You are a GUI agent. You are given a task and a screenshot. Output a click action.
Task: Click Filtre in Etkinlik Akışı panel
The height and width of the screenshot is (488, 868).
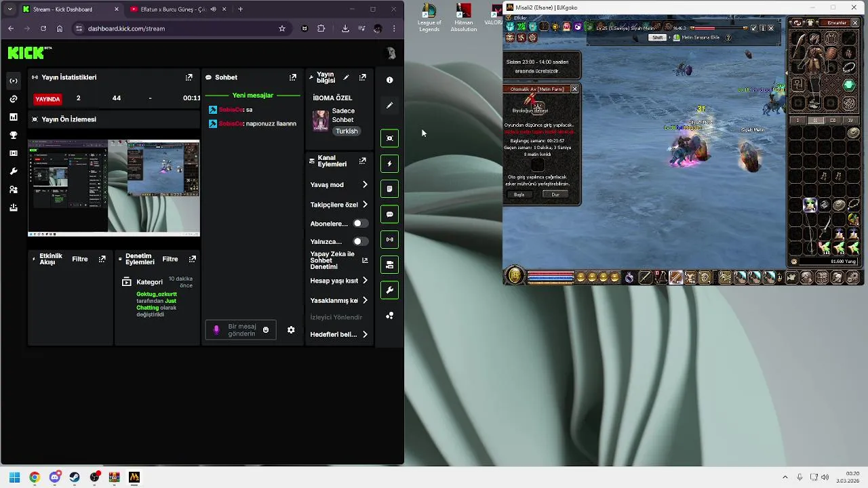click(80, 259)
